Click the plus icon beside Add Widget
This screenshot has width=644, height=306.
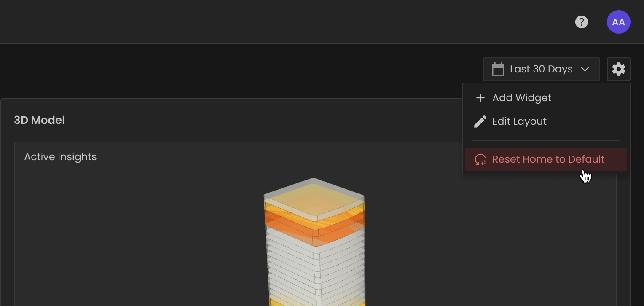(x=480, y=98)
